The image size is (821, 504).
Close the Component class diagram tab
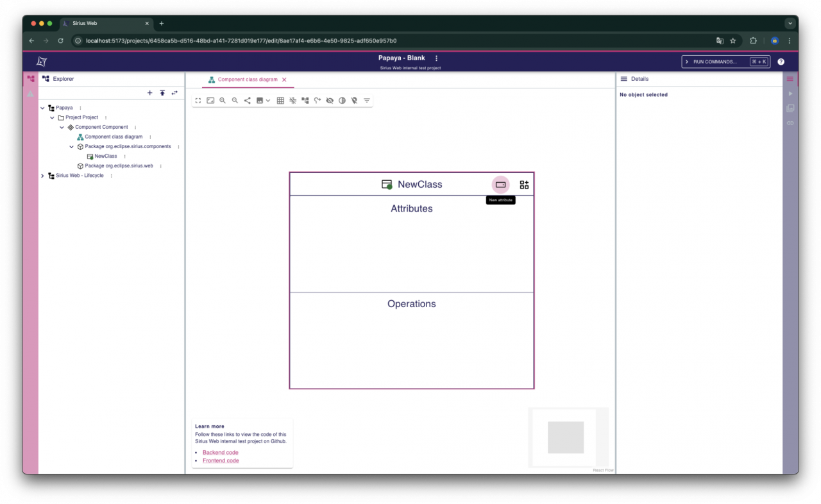284,80
